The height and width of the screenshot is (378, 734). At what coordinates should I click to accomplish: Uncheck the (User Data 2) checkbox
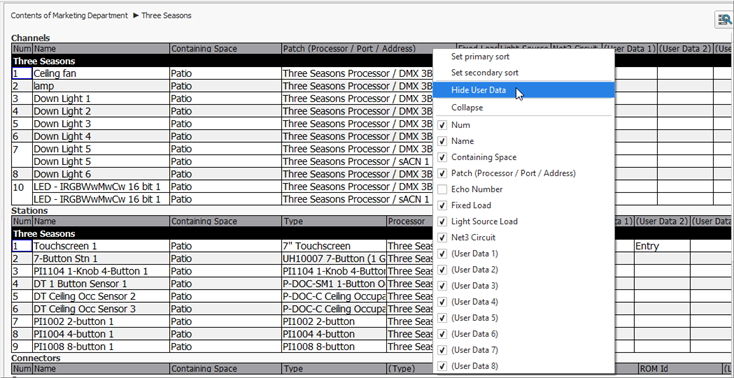point(442,269)
